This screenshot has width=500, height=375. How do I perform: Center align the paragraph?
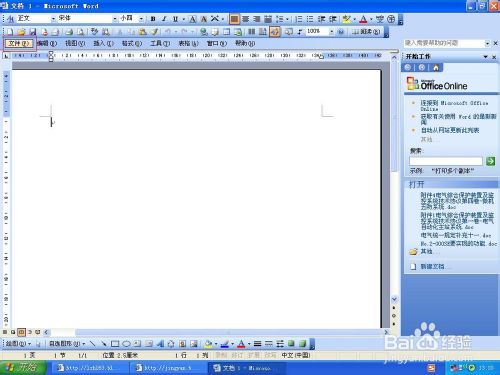246,19
